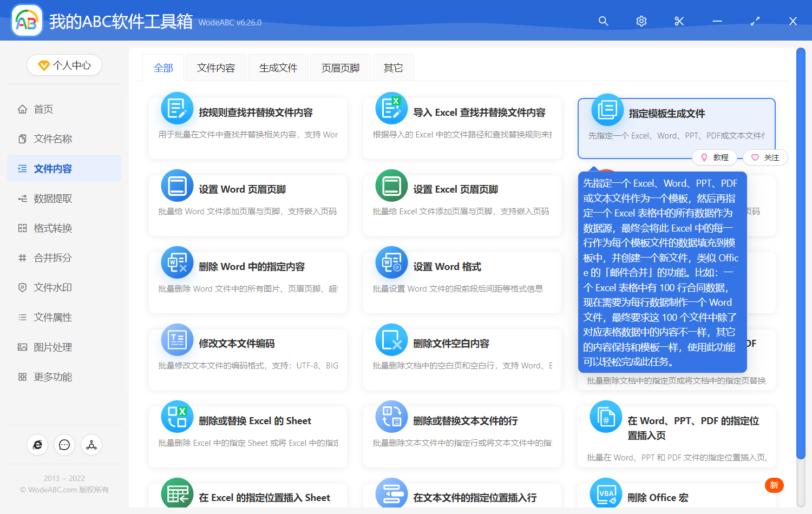Open 个人中心 at the top left
812x514 pixels.
point(64,65)
